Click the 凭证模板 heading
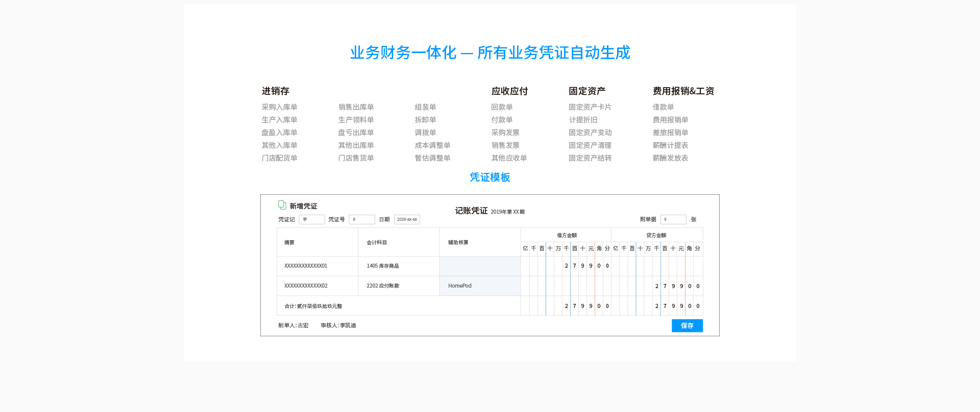 (490, 177)
